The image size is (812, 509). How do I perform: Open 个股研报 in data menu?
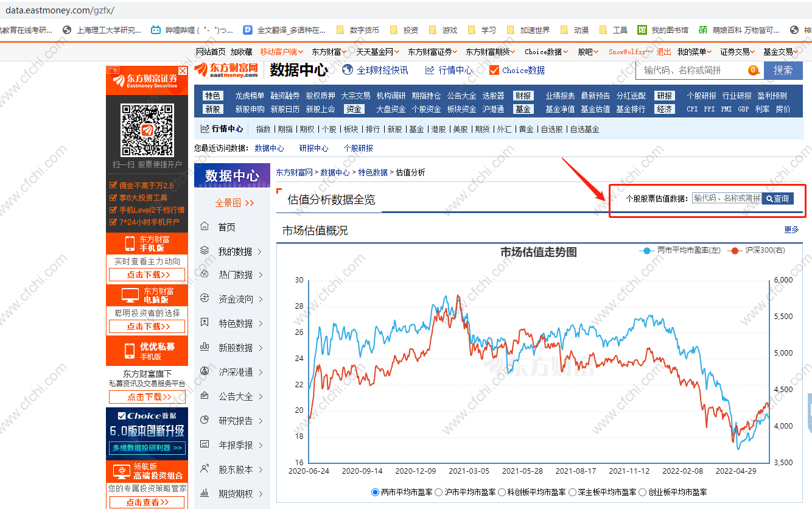coord(701,96)
